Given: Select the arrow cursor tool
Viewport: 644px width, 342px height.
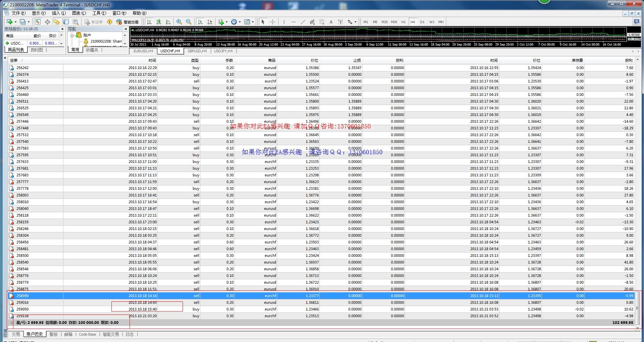Looking at the screenshot, I should tap(263, 22).
